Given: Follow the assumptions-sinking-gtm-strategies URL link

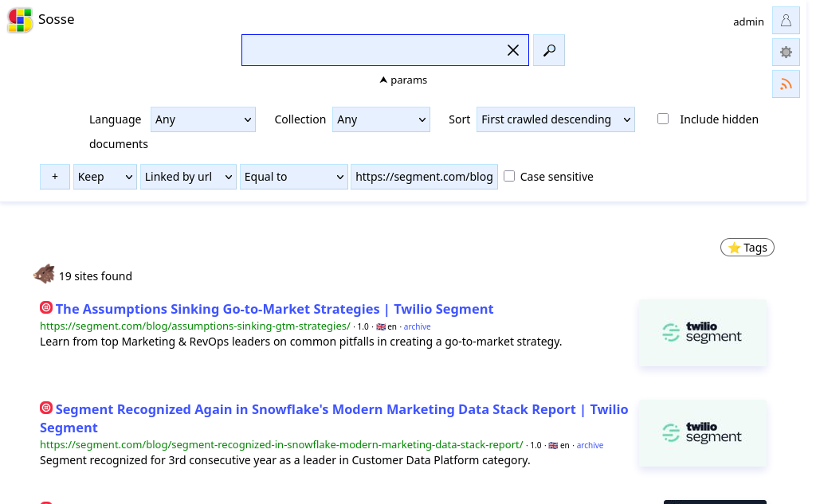Looking at the screenshot, I should click(195, 326).
